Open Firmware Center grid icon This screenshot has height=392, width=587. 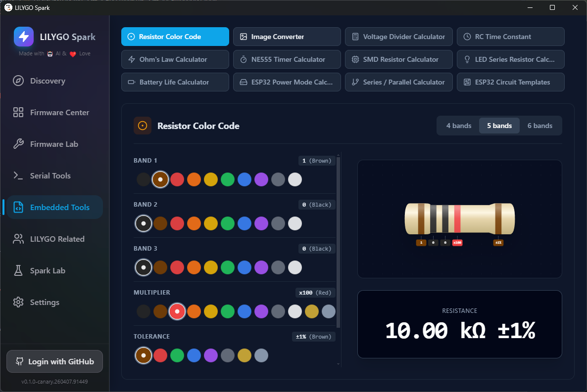[x=18, y=113]
